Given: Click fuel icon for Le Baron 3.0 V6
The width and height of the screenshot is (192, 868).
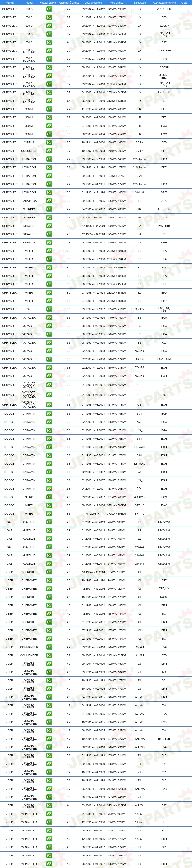Looking at the screenshot, I should (49, 193).
